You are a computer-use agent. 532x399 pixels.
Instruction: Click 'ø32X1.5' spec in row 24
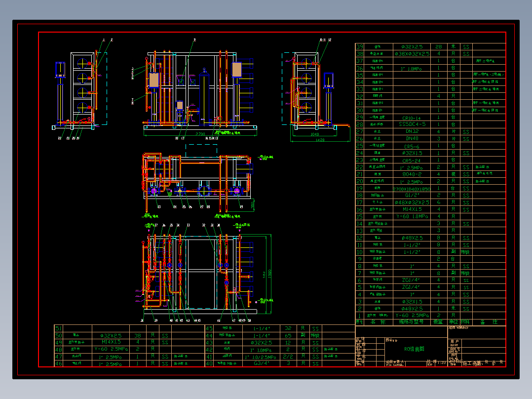pos(412,153)
